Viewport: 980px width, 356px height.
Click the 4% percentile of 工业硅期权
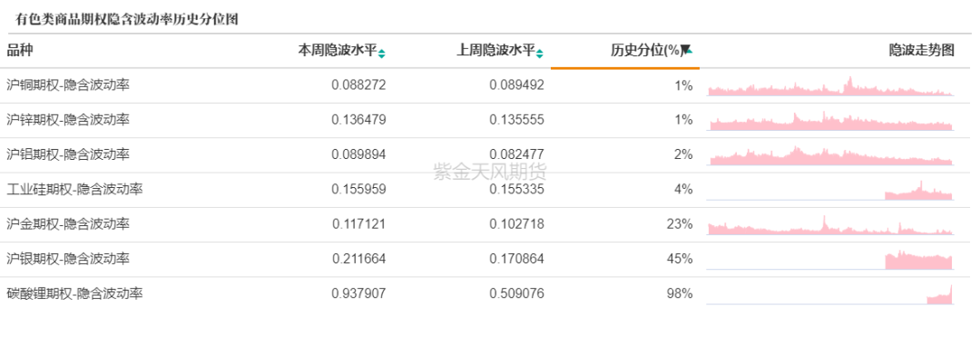point(684,189)
